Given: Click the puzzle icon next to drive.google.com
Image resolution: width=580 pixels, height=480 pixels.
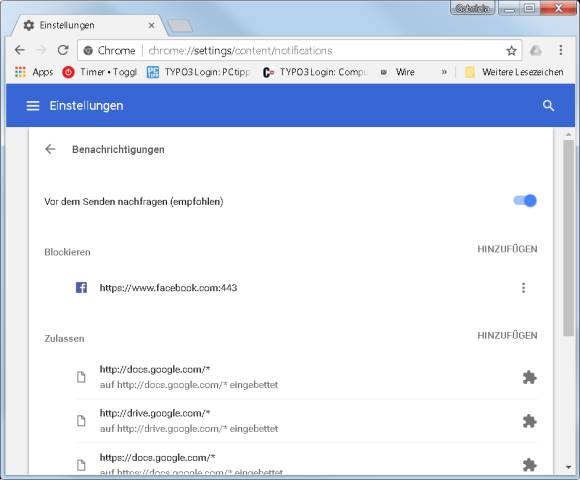Looking at the screenshot, I should tap(529, 421).
